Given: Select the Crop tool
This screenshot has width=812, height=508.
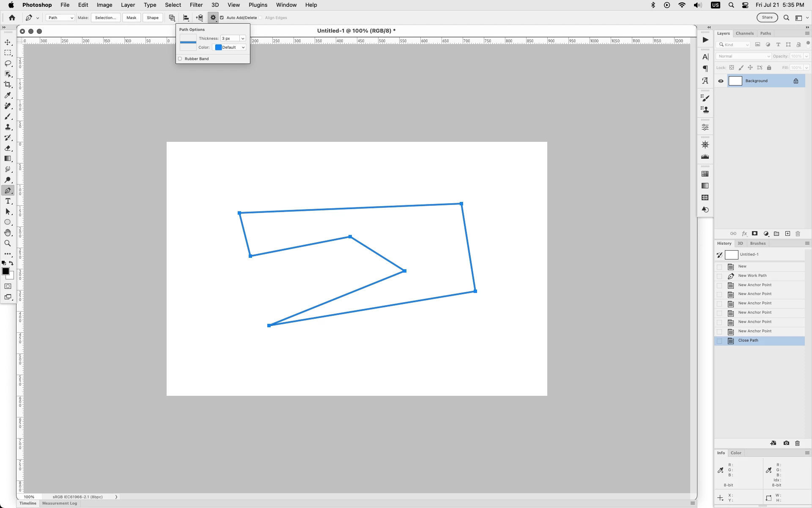Looking at the screenshot, I should tap(8, 85).
